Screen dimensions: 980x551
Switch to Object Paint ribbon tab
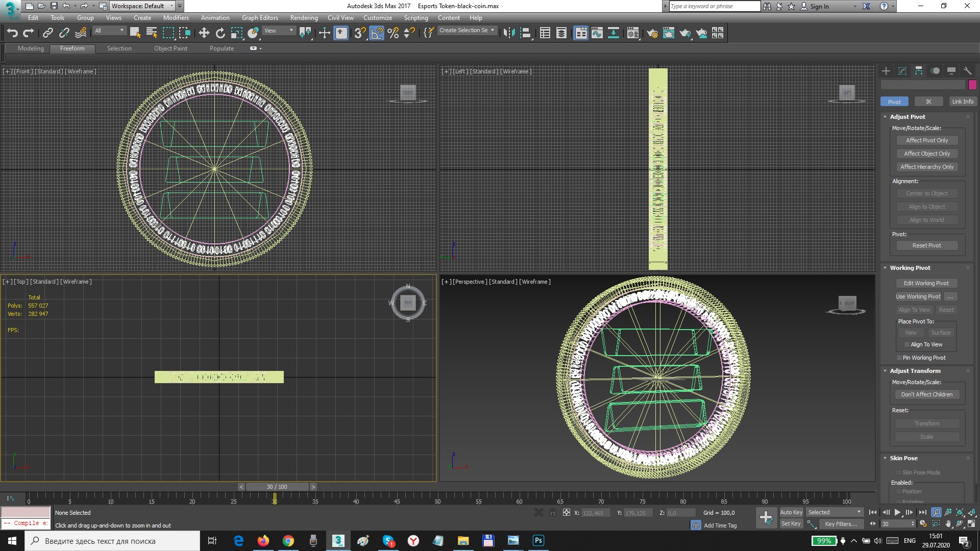coord(170,48)
